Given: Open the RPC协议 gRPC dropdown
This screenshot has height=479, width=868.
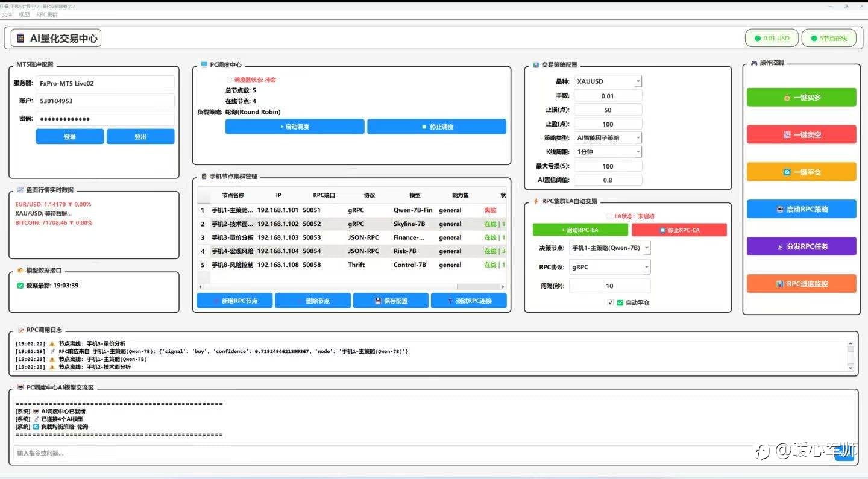Looking at the screenshot, I should (x=610, y=267).
